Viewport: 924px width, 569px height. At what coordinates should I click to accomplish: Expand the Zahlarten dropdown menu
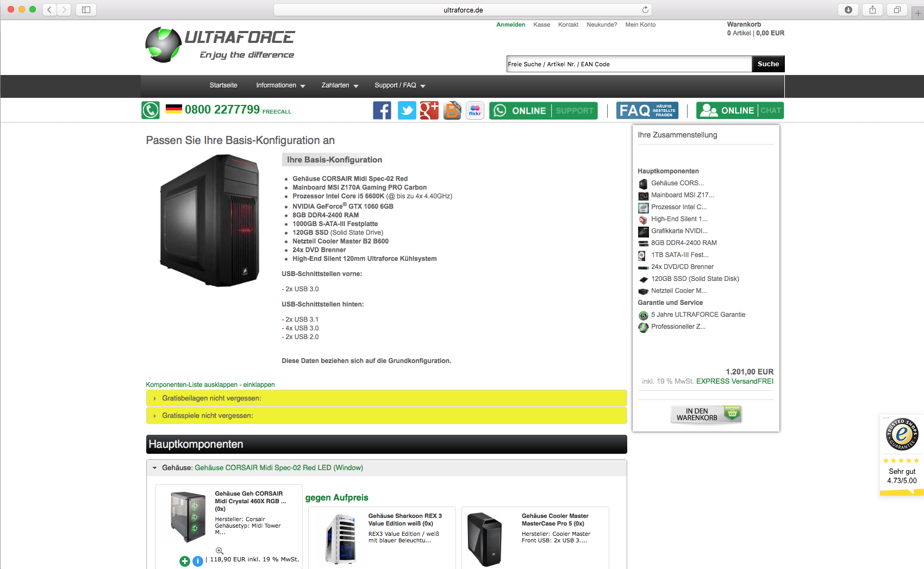pyautogui.click(x=340, y=85)
